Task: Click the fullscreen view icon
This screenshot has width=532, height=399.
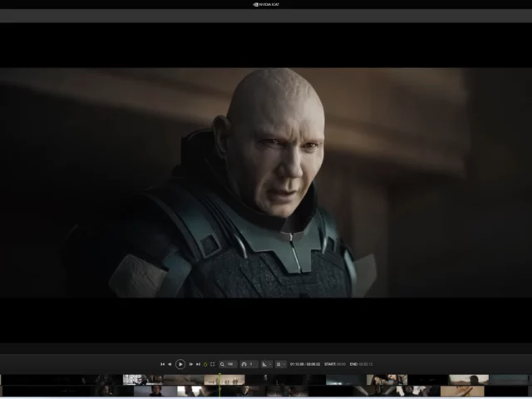Action: 213,364
